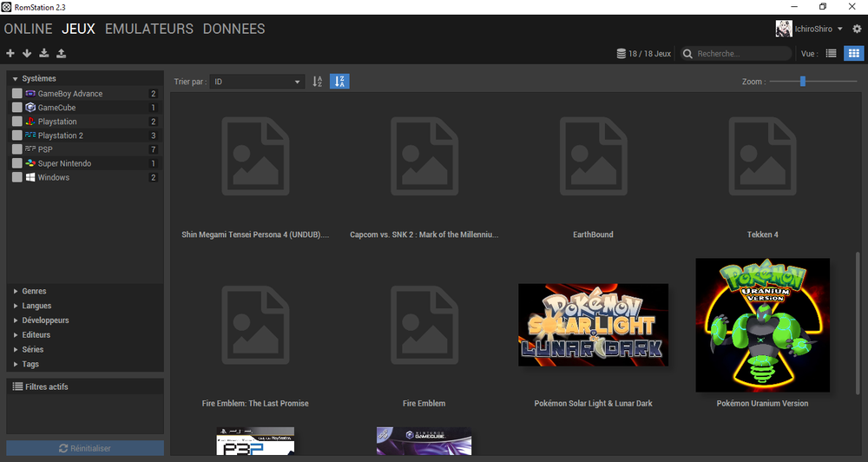
Task: Expand the Tags section
Action: [16, 364]
